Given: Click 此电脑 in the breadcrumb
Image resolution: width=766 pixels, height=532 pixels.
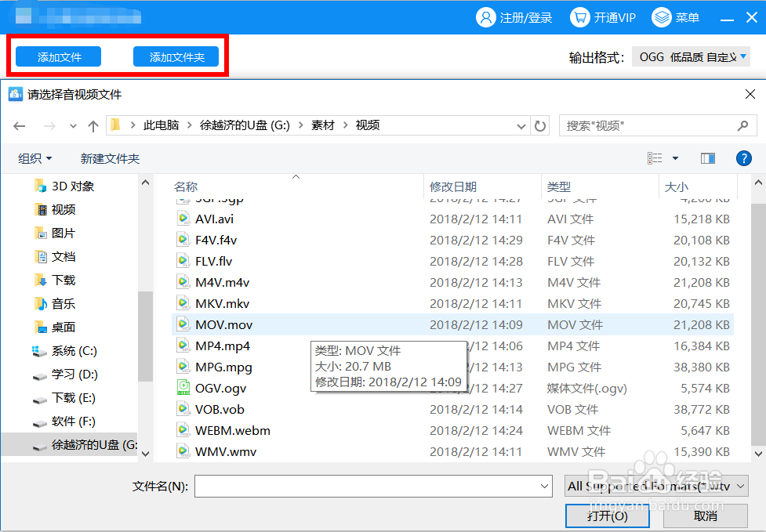Looking at the screenshot, I should pos(162,125).
